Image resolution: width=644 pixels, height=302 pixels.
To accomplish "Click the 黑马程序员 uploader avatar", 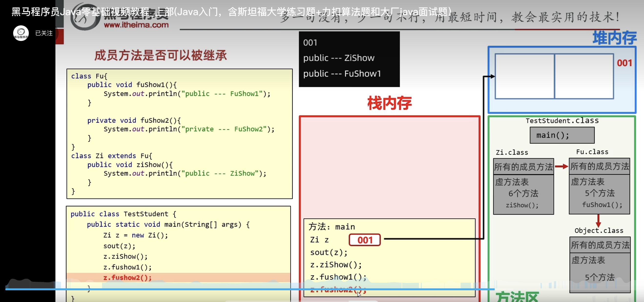I will pos(21,33).
